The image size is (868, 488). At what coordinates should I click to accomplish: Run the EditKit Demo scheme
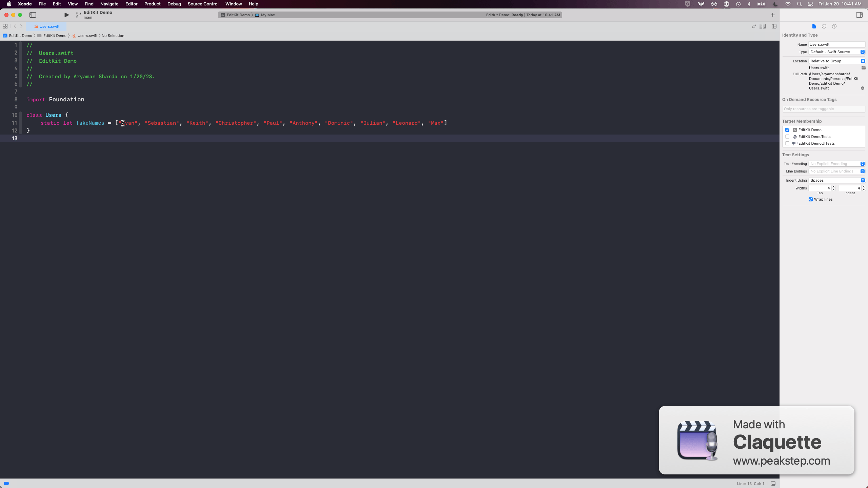(66, 15)
